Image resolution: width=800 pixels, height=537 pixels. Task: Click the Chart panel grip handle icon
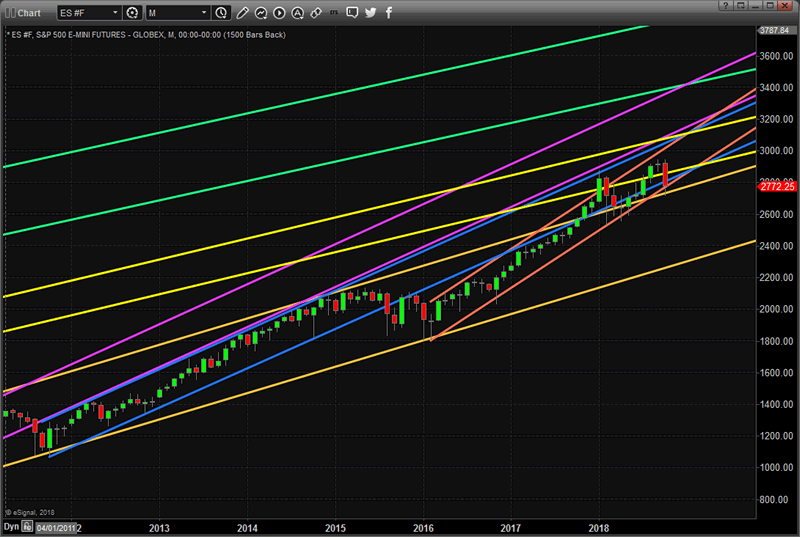tap(9, 12)
